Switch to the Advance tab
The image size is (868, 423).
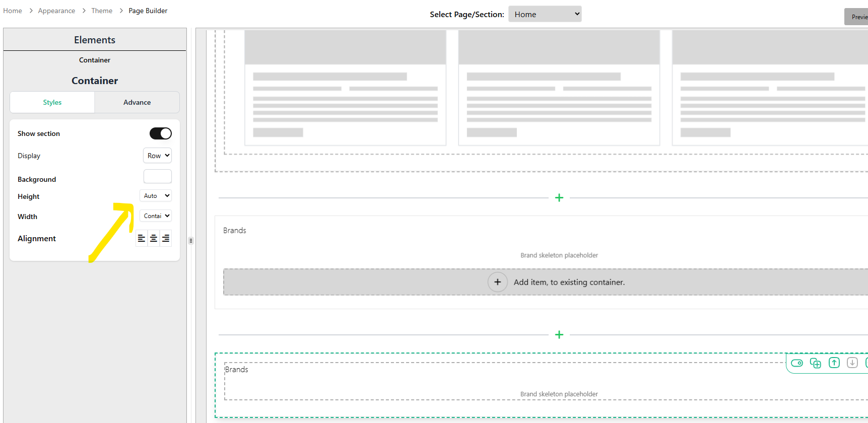tap(137, 102)
